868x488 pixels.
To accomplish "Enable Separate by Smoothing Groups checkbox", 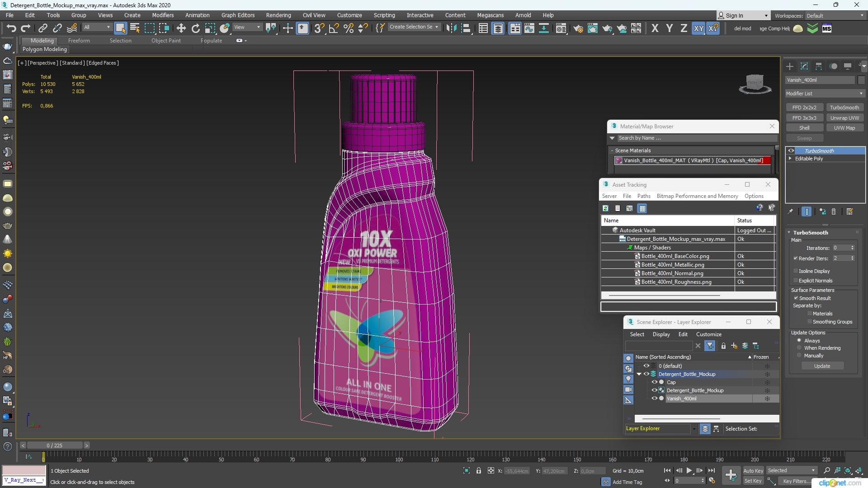I will tap(810, 322).
